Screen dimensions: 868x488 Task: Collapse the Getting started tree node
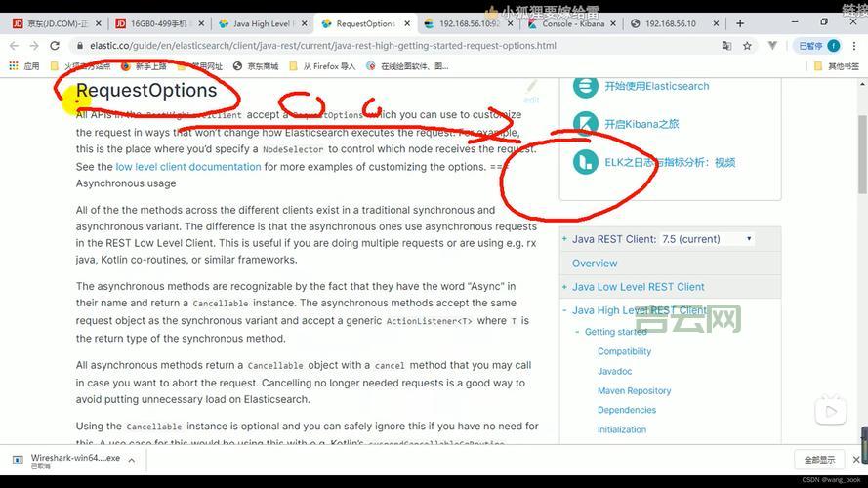pos(577,333)
